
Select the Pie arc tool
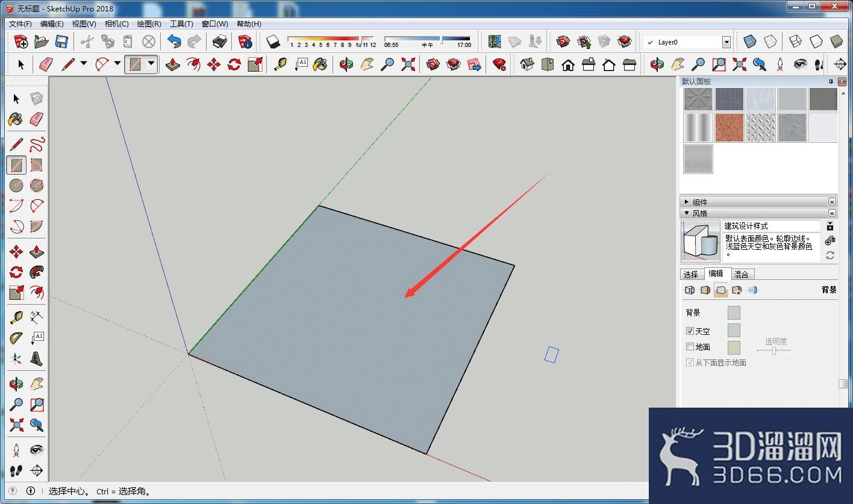pyautogui.click(x=37, y=226)
